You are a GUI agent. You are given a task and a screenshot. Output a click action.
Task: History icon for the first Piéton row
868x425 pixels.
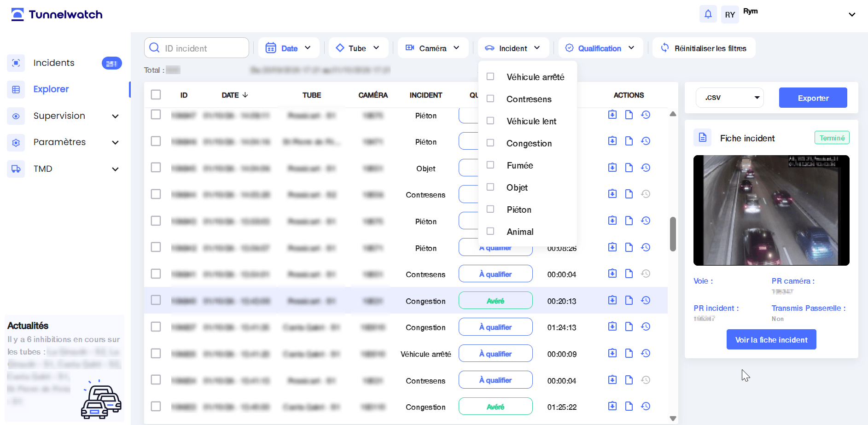tap(646, 115)
